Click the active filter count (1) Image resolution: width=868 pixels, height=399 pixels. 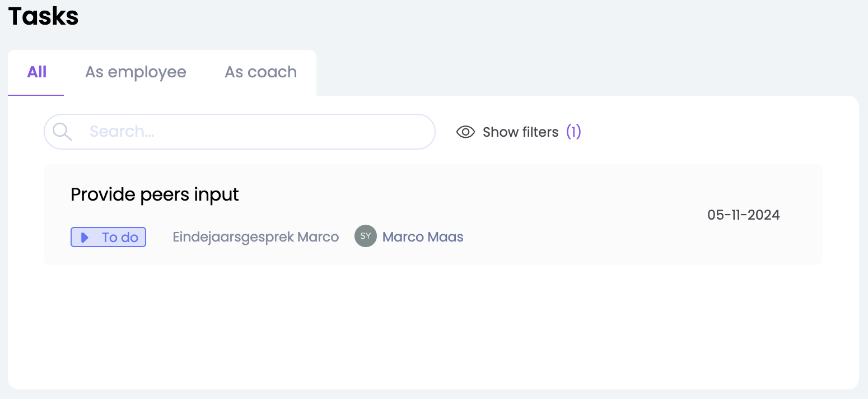point(573,132)
